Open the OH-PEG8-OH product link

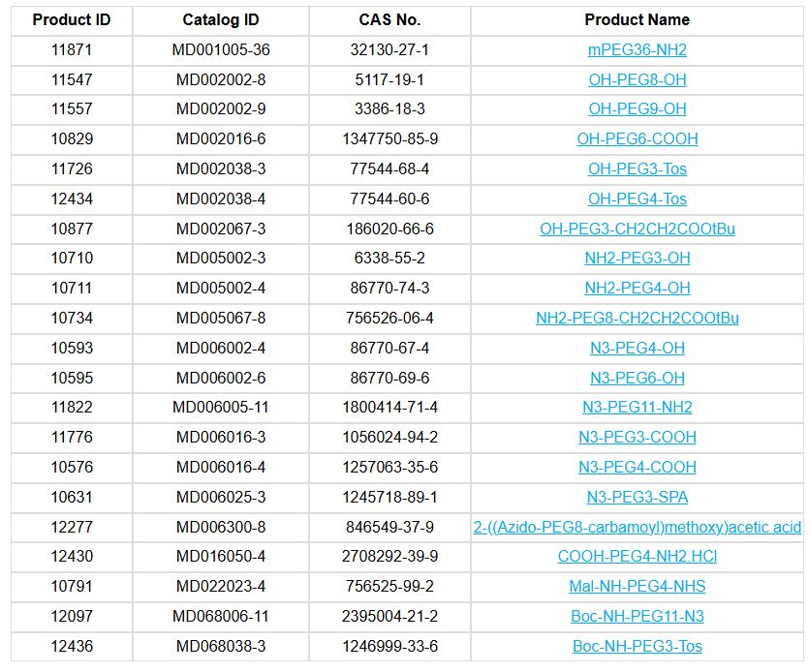click(x=638, y=80)
